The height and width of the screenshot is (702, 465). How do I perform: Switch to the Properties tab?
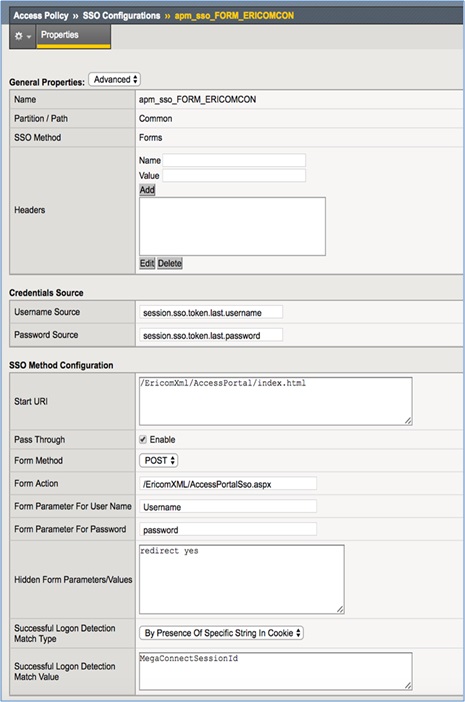click(73, 36)
